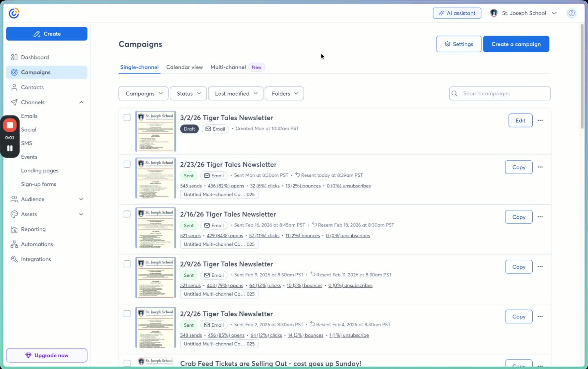Open Sign-up forms in the sidebar
The width and height of the screenshot is (588, 369).
tap(39, 184)
